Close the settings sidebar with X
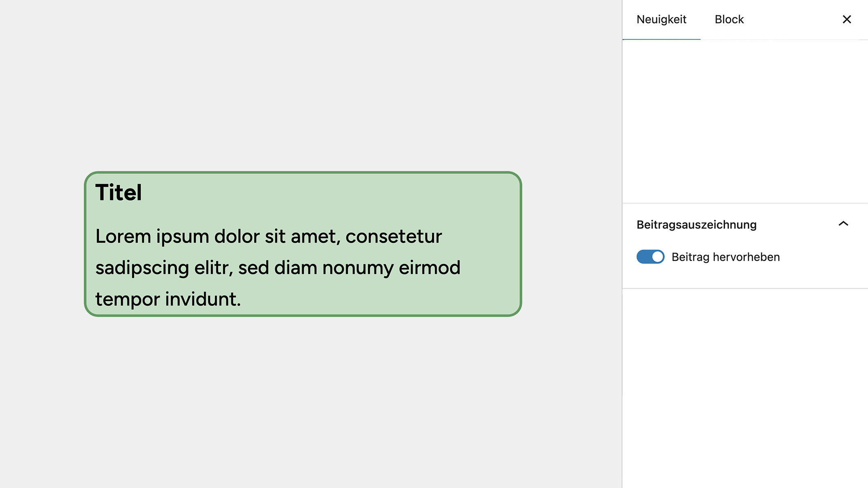 (847, 19)
